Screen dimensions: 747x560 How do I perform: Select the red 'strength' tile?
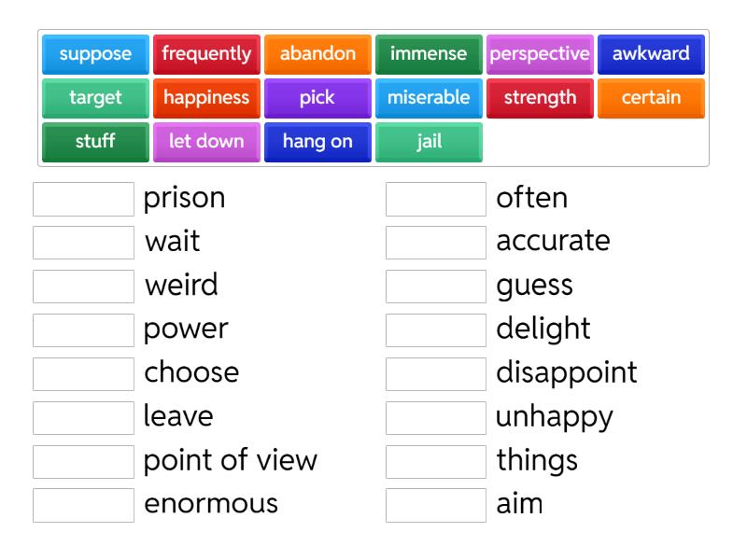(x=540, y=98)
